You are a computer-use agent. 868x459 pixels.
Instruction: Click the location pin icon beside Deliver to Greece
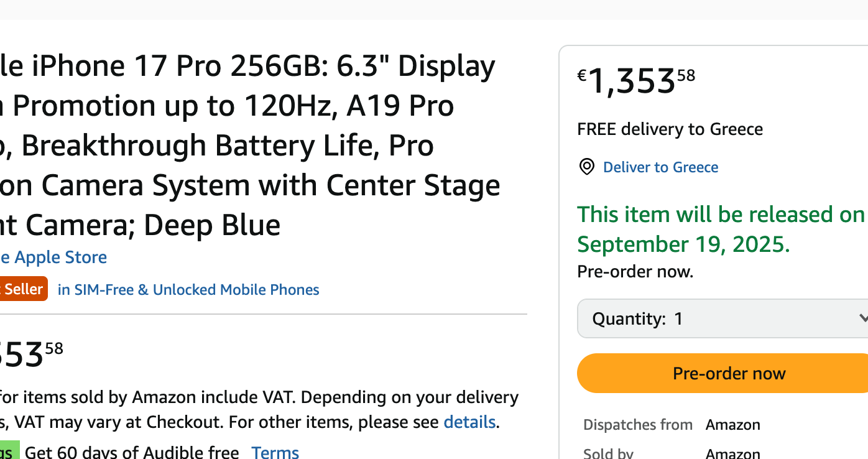tap(586, 167)
